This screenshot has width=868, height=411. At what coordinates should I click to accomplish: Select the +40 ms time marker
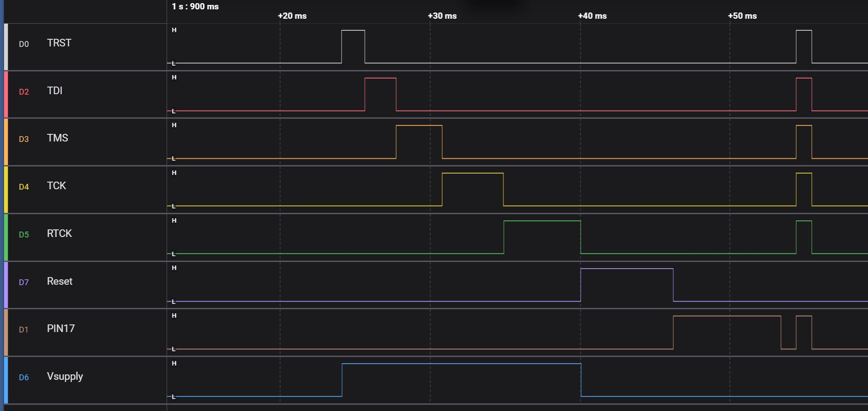point(592,16)
